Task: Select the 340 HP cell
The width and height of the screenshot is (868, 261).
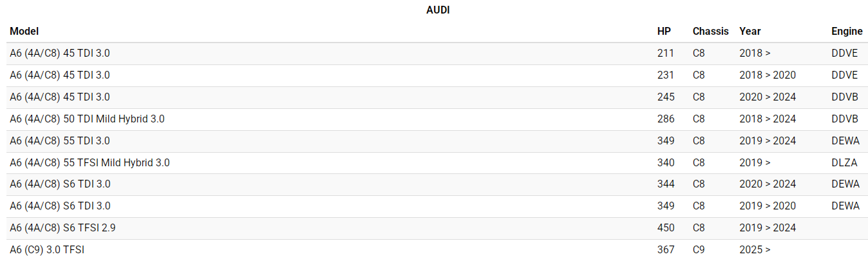Action: pos(666,162)
